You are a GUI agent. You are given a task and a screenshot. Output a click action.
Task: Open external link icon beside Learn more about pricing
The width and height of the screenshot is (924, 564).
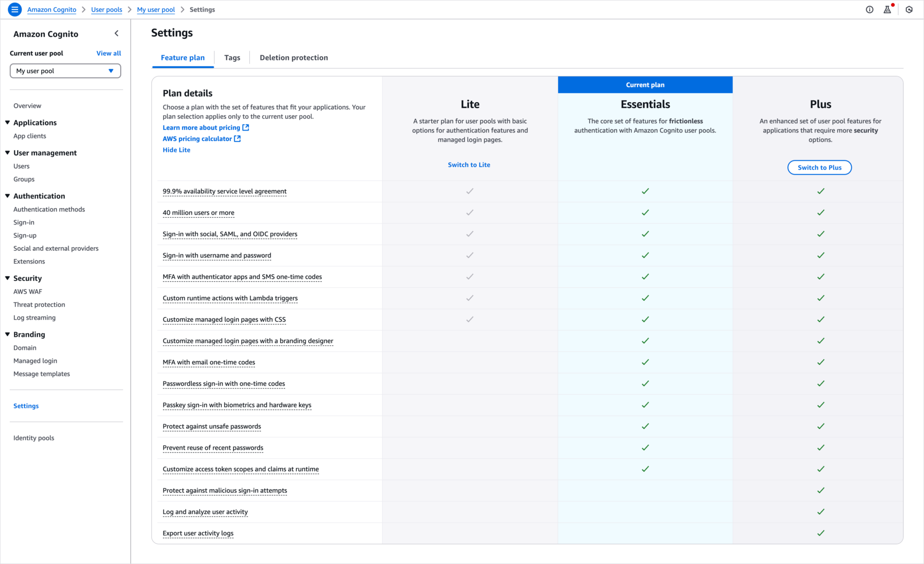246,127
